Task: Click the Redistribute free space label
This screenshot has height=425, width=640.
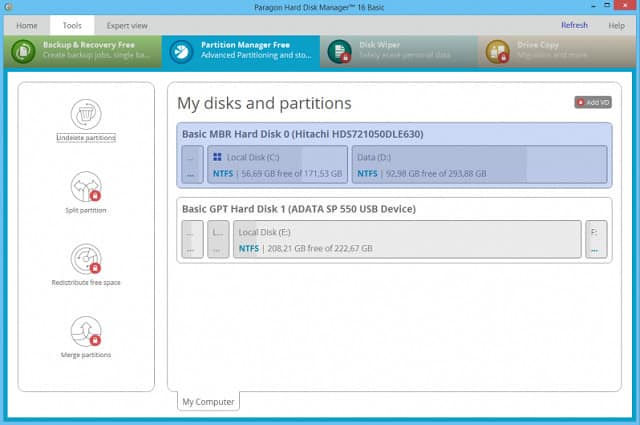Action: pyautogui.click(x=86, y=283)
